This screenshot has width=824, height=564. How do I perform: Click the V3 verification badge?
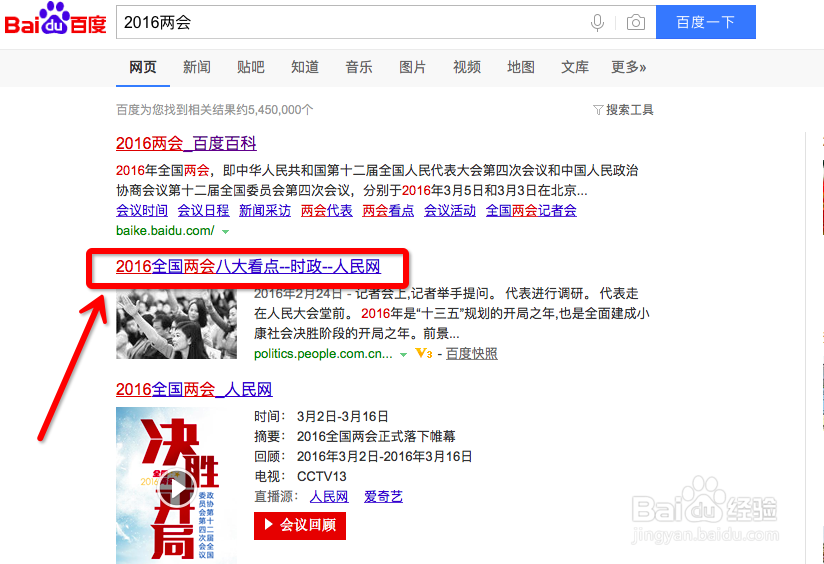424,354
